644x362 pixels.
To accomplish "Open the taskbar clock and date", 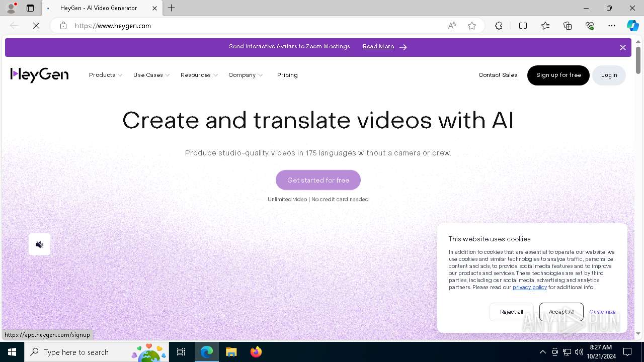I will coord(601,352).
